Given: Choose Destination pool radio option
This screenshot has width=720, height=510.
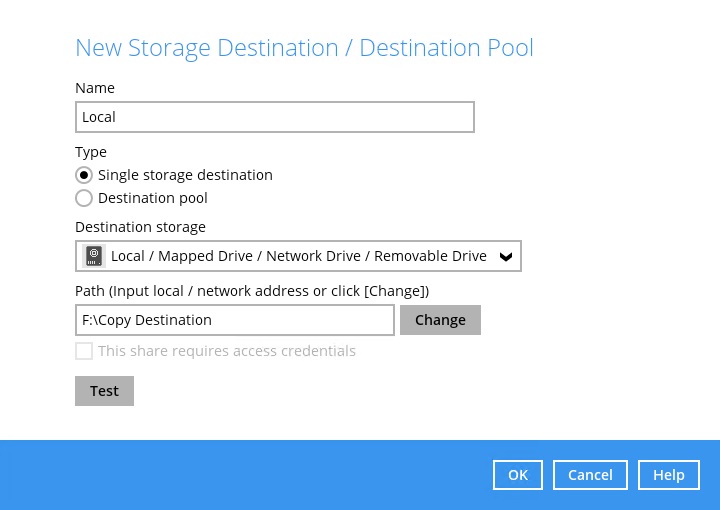Looking at the screenshot, I should click(84, 198).
